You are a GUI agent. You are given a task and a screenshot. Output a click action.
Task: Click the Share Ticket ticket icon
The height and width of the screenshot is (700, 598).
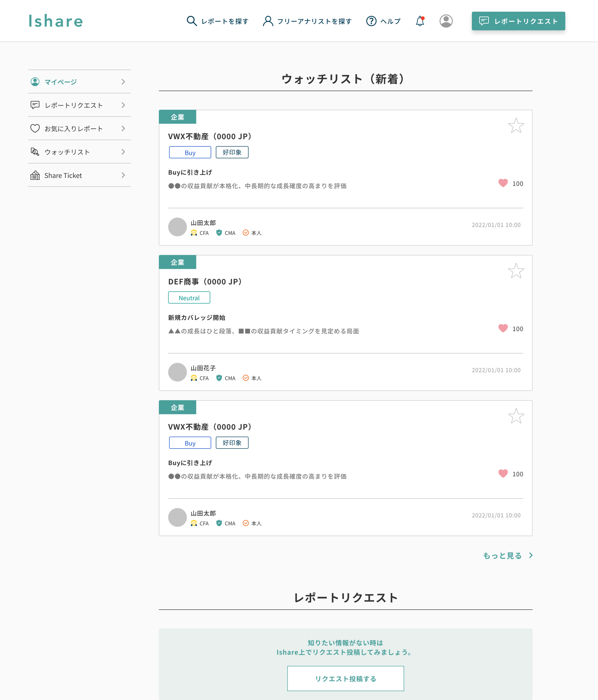point(35,175)
